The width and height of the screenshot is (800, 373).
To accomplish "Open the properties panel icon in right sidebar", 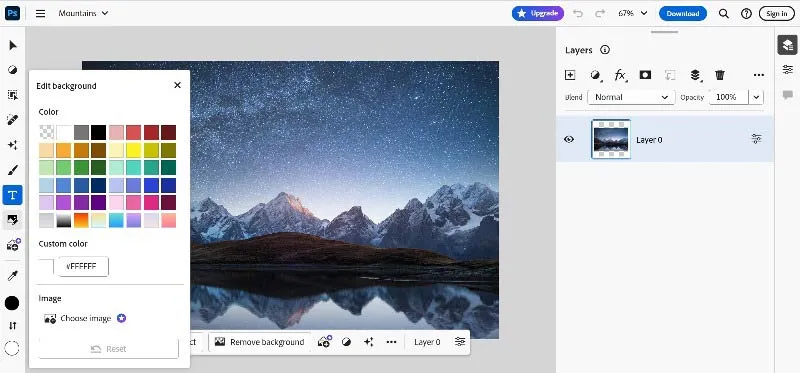I will 787,70.
